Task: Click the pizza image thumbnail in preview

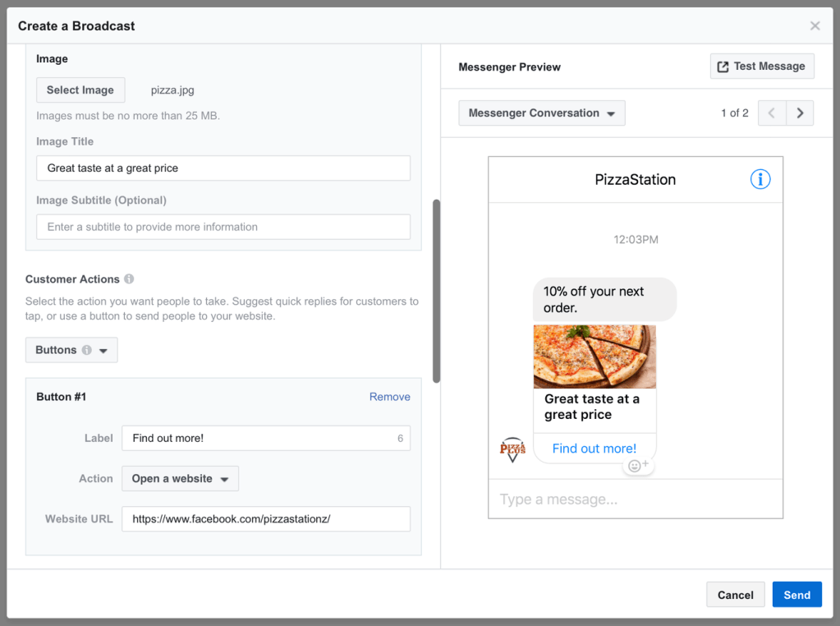Action: [594, 357]
